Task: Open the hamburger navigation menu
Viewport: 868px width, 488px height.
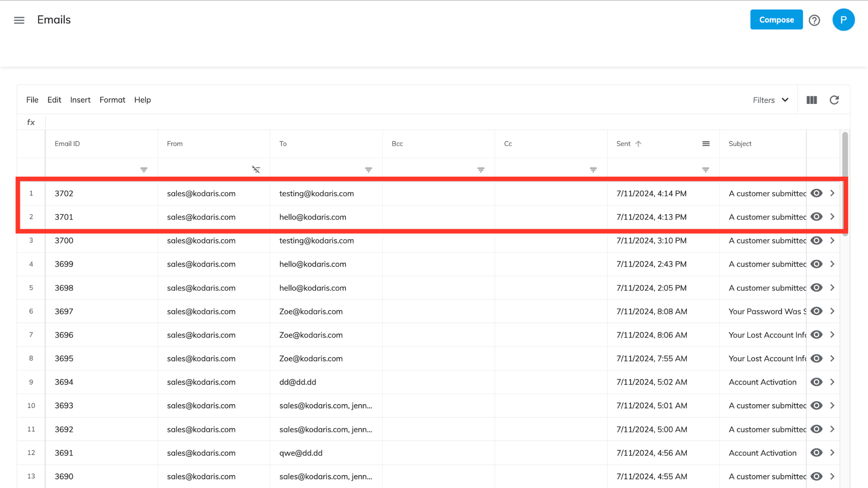Action: tap(19, 20)
